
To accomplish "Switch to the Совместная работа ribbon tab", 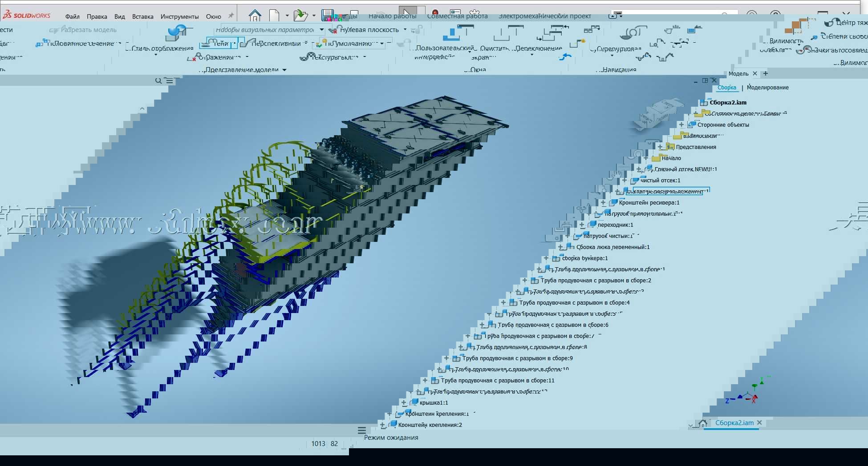I will 457,16.
